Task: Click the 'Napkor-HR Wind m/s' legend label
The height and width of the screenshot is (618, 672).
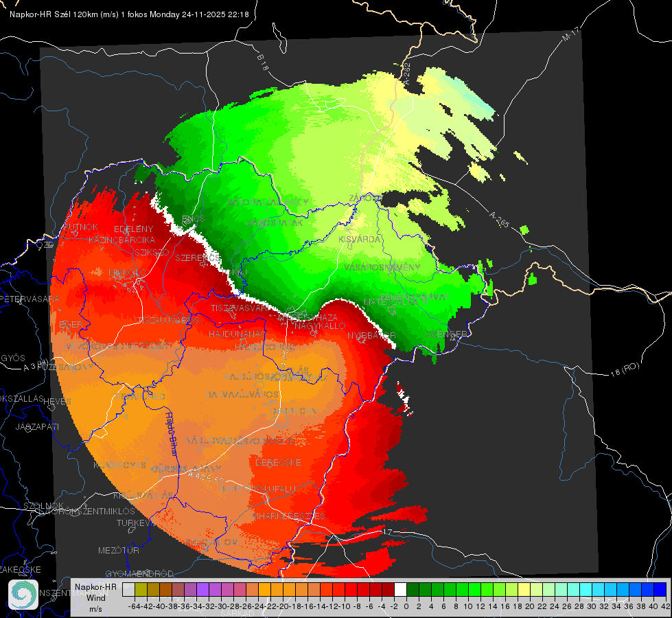Action: (95, 597)
